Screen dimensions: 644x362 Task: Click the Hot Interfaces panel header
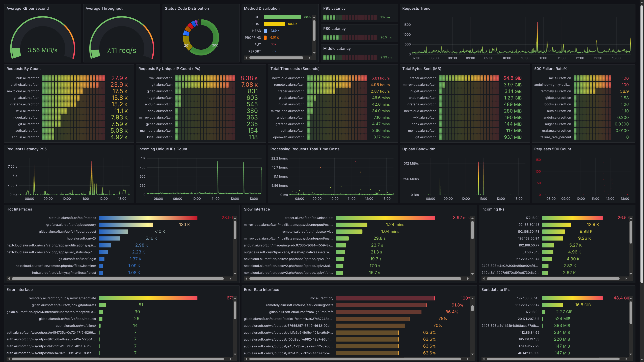click(19, 209)
